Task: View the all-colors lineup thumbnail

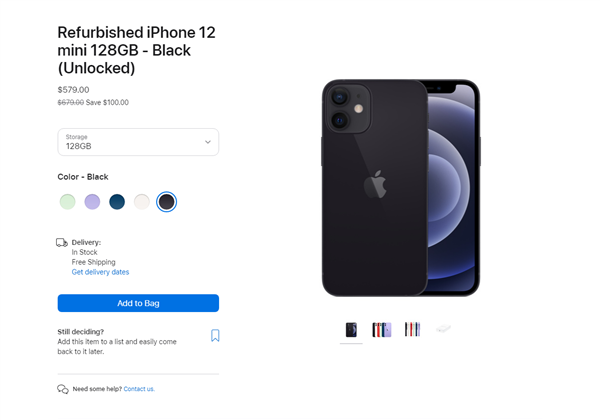Action: pos(382,330)
